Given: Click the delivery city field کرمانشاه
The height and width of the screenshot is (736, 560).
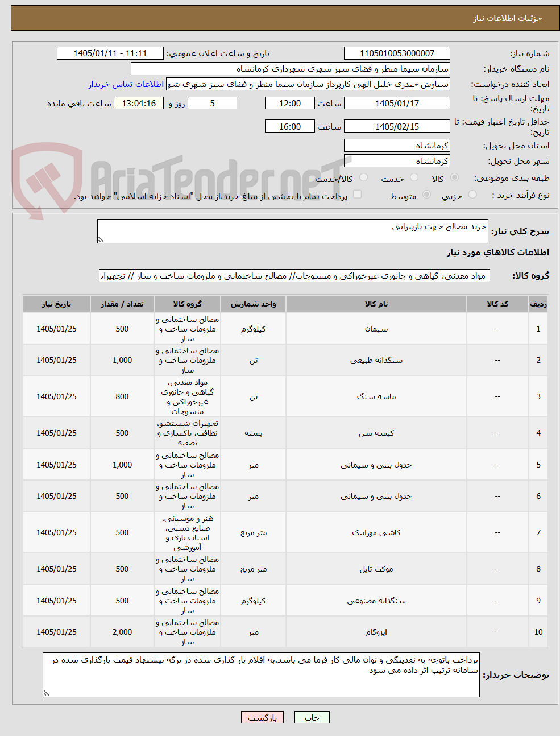Looking at the screenshot, I should [397, 161].
